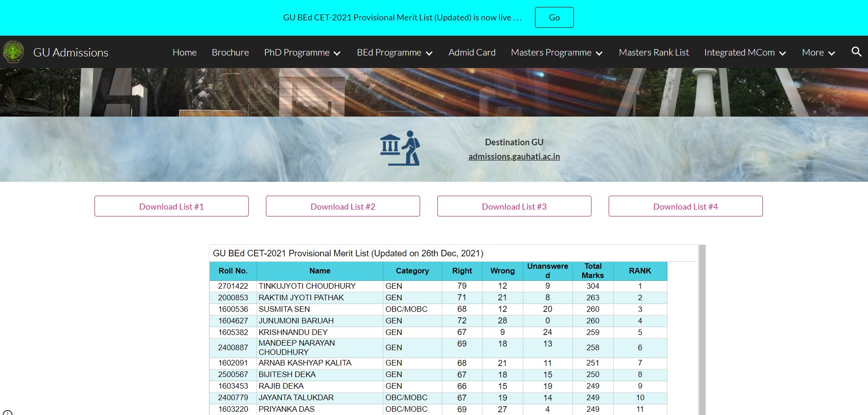Click the Category column header
This screenshot has height=415, width=868.
point(412,271)
